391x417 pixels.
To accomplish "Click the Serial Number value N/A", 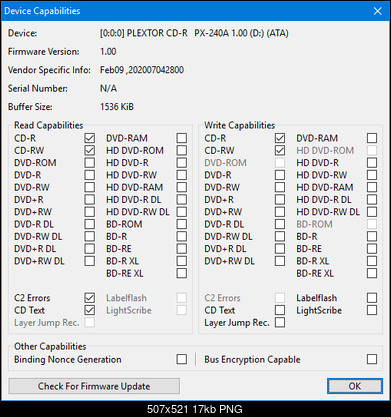I will (x=108, y=88).
